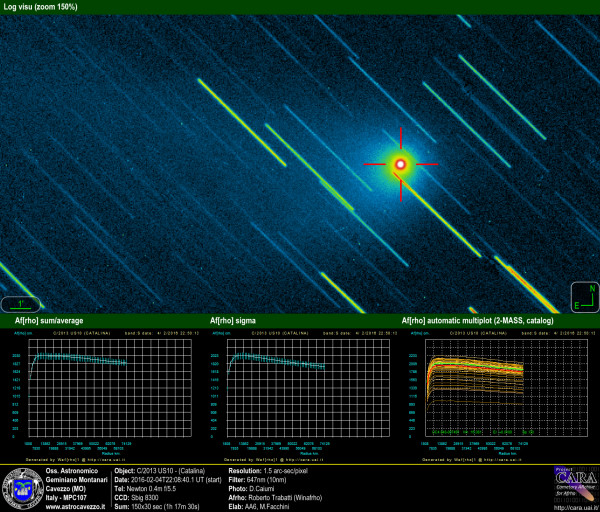Click the Log visu (zoom 150%) title
The image size is (600, 512).
tap(41, 7)
